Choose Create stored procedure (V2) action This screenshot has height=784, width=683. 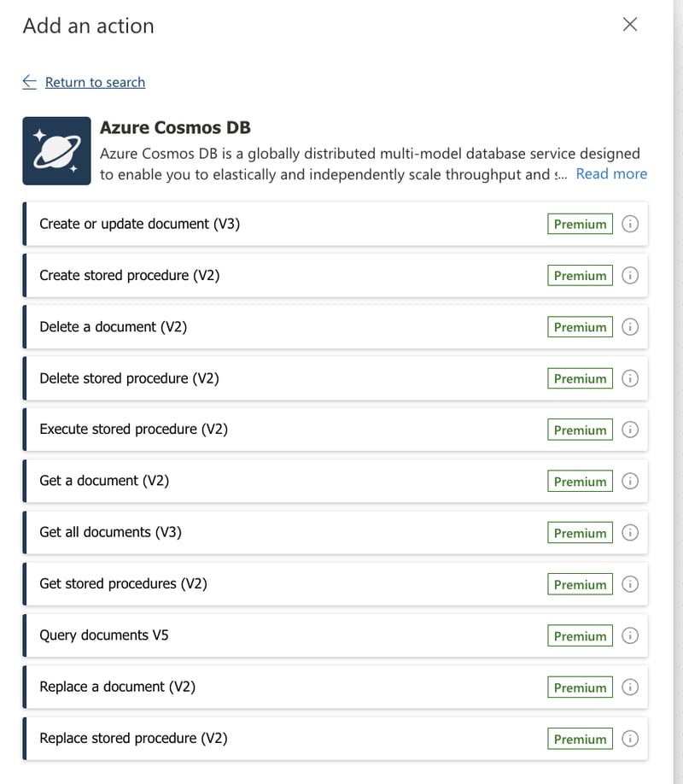[129, 275]
